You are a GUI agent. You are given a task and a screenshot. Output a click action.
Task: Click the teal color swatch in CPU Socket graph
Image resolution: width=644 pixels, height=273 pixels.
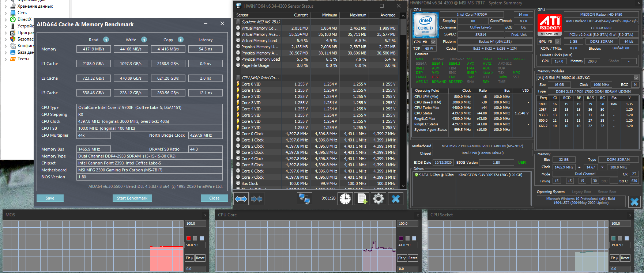pos(614,238)
